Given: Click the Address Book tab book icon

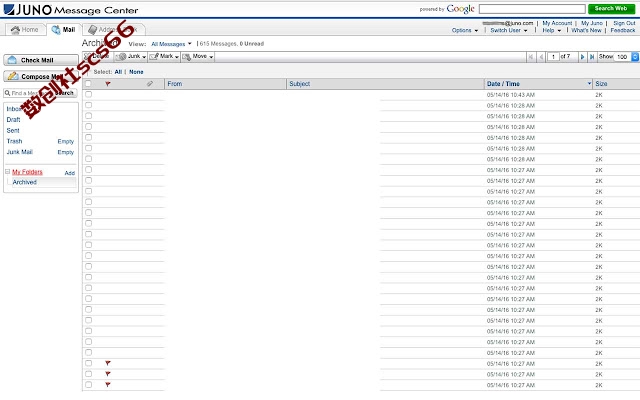Looking at the screenshot, I should (93, 29).
